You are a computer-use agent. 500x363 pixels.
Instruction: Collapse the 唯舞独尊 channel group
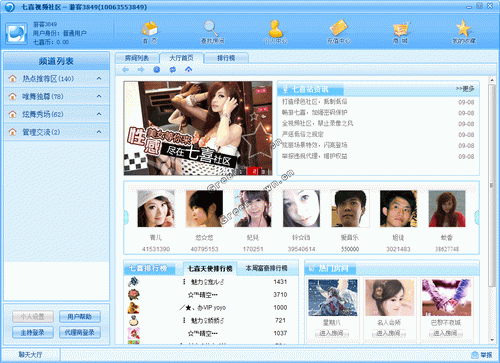click(x=99, y=96)
